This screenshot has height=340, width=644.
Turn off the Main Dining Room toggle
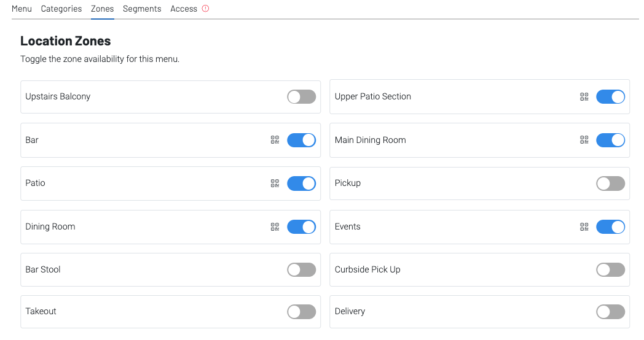610,140
